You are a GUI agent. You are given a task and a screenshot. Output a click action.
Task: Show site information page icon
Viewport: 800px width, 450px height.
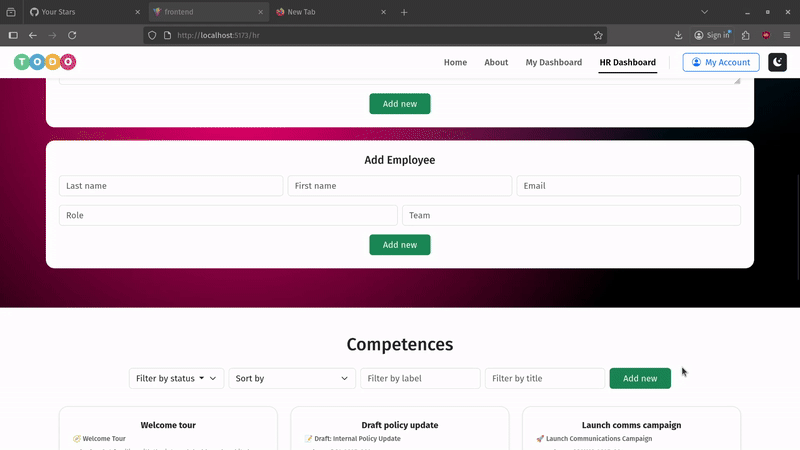click(x=167, y=35)
